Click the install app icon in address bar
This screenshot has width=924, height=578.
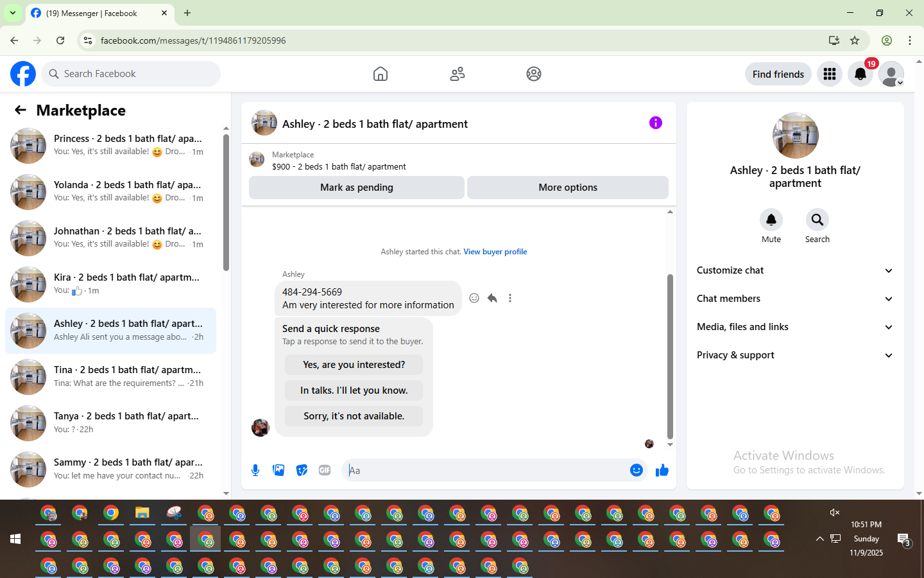point(834,40)
